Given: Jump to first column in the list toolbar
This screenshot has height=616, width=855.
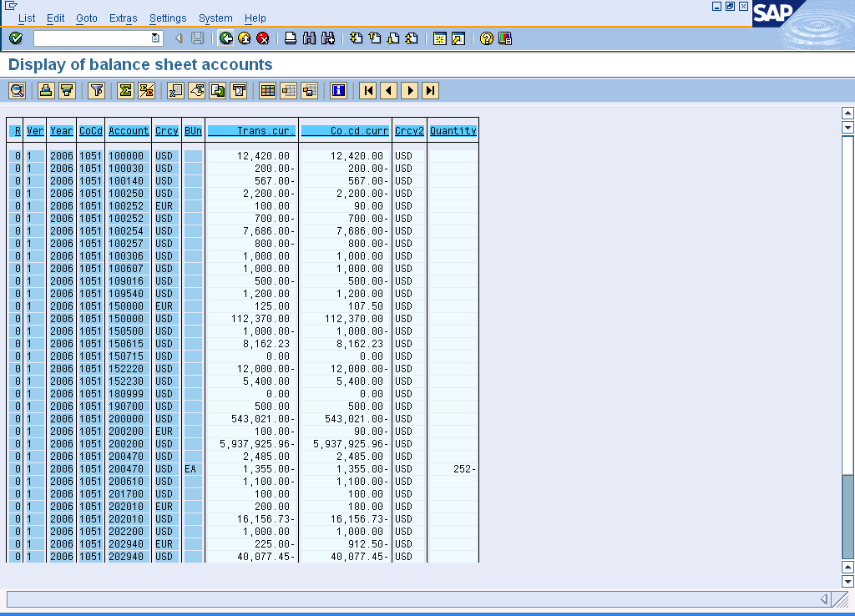Looking at the screenshot, I should pos(368,90).
